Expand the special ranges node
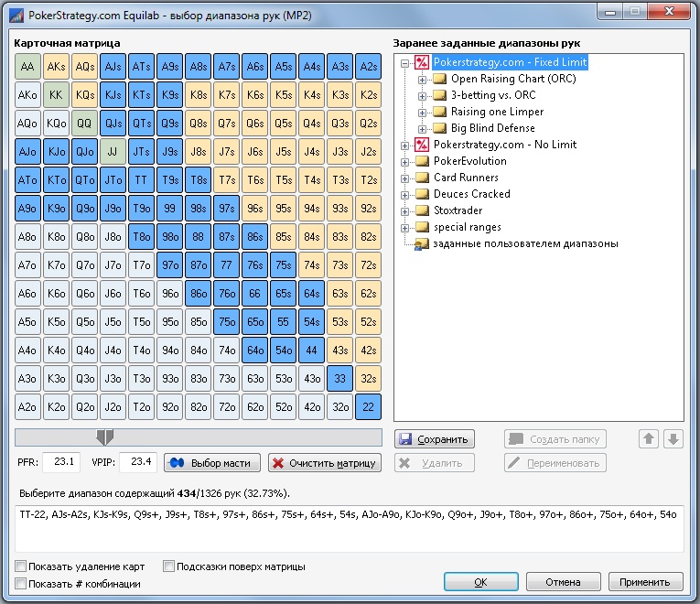This screenshot has width=700, height=604. tap(404, 229)
